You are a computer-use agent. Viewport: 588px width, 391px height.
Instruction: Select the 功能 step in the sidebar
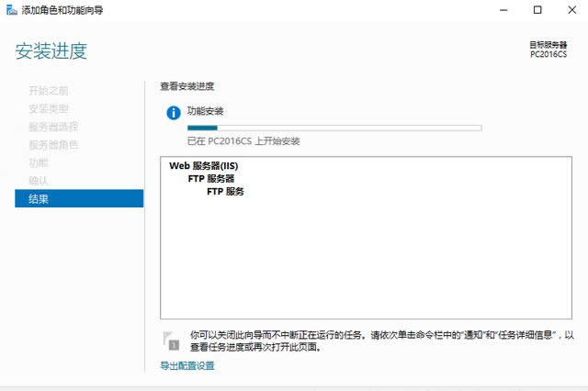pos(39,162)
